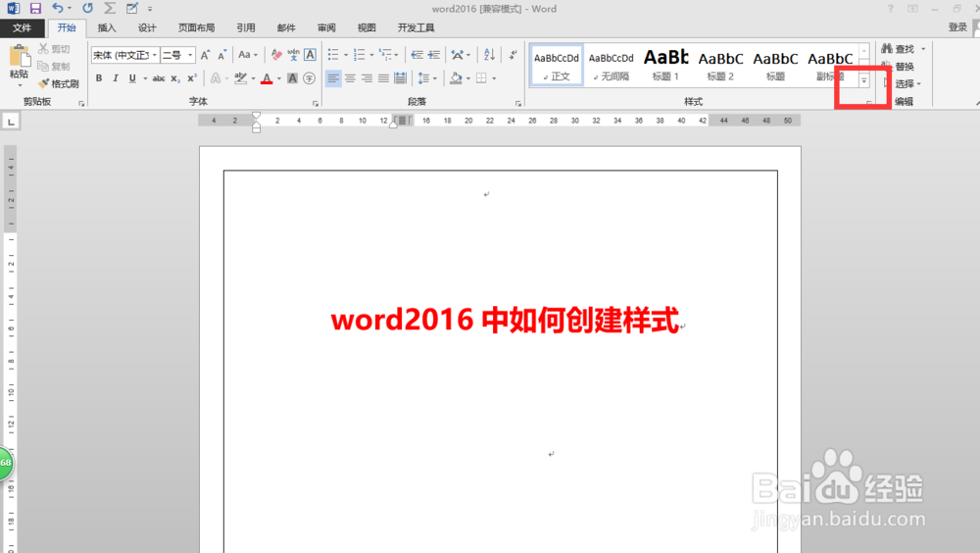
Task: Switch to the Page Layout (页面布局) tab
Action: 196,27
